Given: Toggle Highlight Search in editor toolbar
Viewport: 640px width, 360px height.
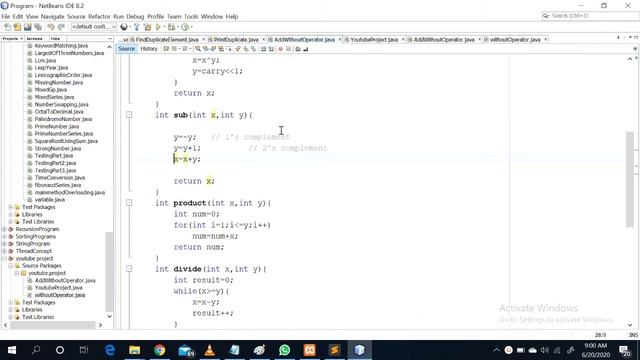Looking at the screenshot, I should coord(221,49).
